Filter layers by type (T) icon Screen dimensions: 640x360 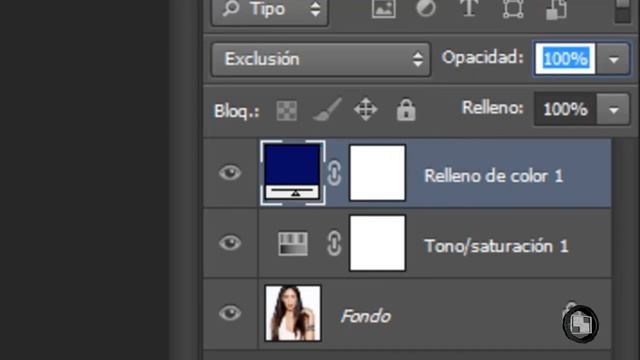point(469,8)
